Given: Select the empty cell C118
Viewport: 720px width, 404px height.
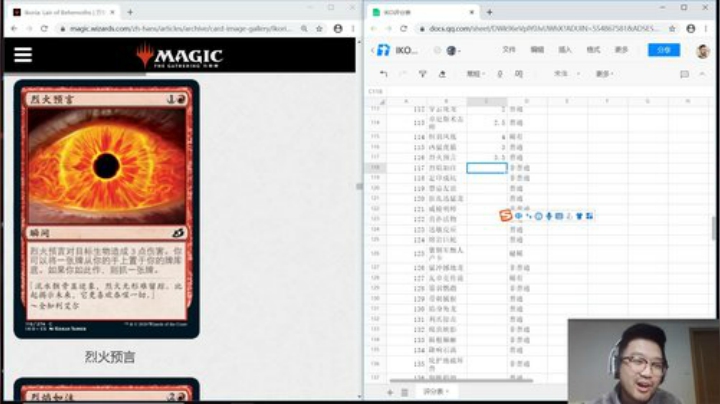Looking at the screenshot, I should click(487, 168).
